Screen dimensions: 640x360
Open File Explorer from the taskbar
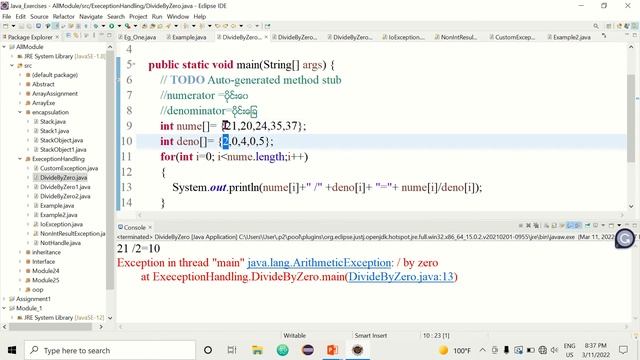click(x=257, y=350)
